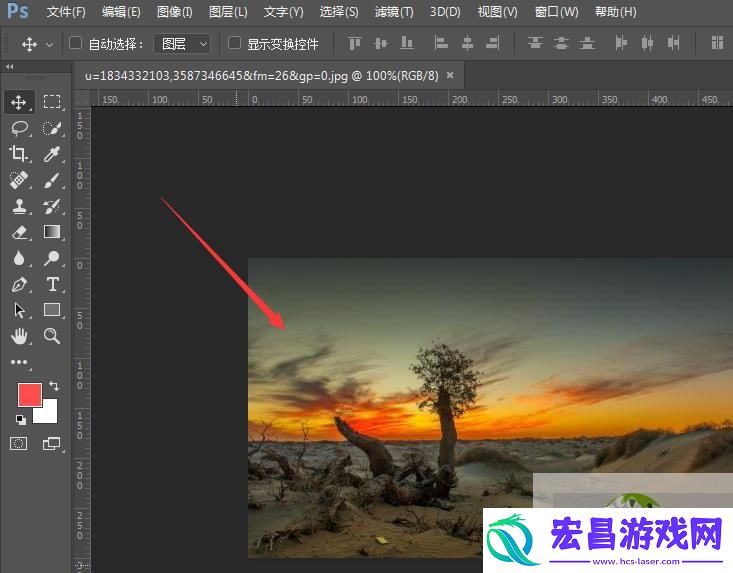Viewport: 733px width, 573px height.
Task: Enable the 显示变换控件 checkbox
Action: point(234,43)
